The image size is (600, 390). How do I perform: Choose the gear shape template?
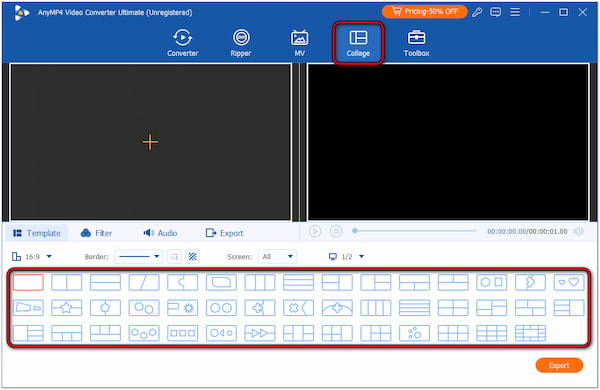coord(183,308)
